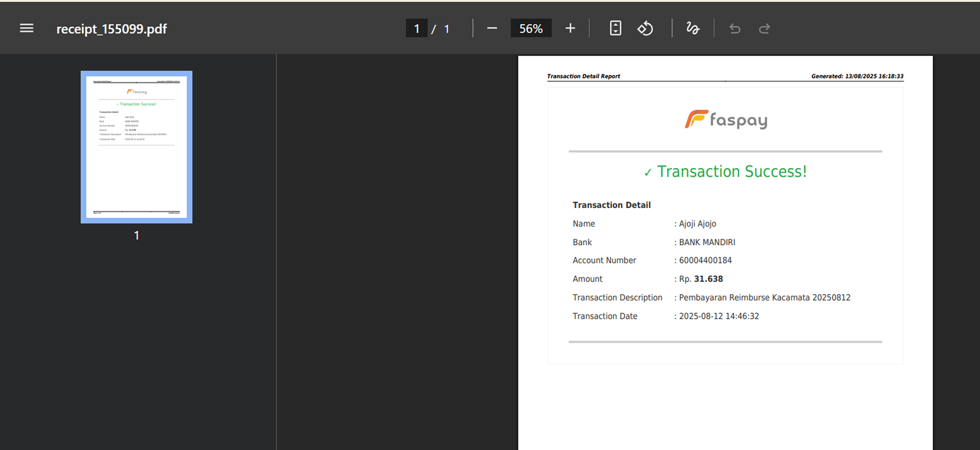Click the thumbnail page label 1

[x=136, y=235]
